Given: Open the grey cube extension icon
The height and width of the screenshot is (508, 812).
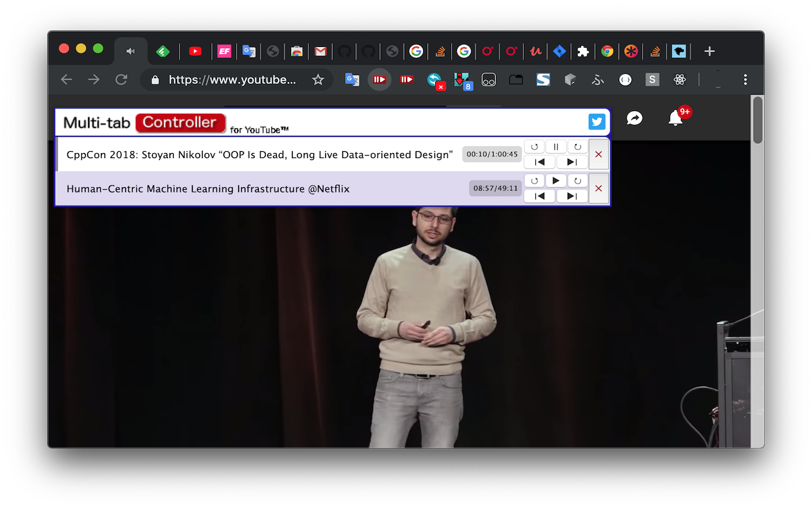Looking at the screenshot, I should tap(570, 80).
